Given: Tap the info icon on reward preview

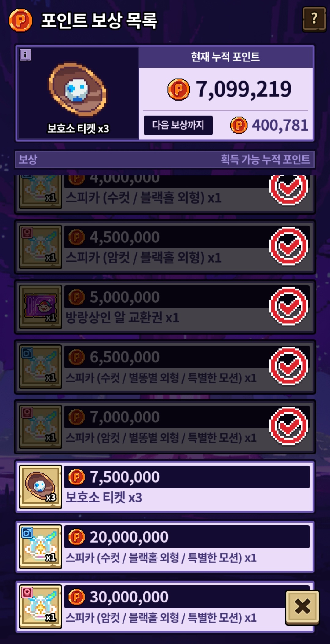Looking at the screenshot, I should pos(25,55).
